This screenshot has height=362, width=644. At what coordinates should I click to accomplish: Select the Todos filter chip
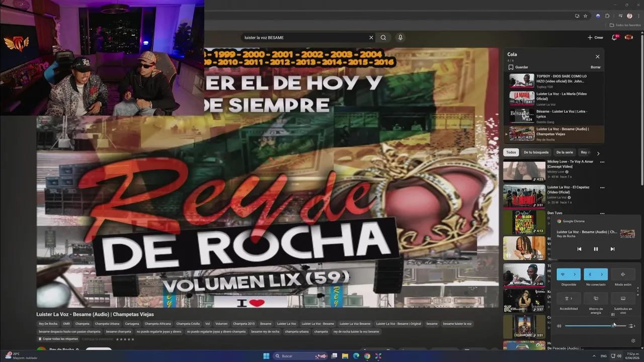(x=511, y=152)
